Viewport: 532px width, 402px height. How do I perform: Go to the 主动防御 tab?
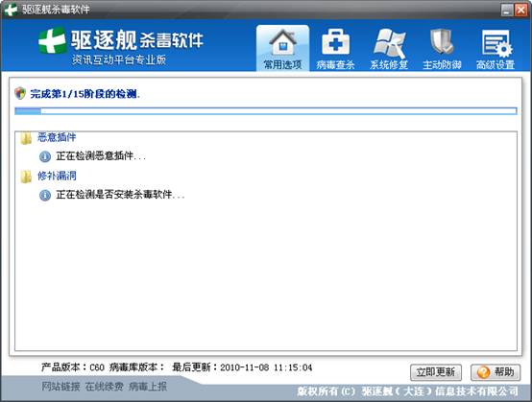442,48
